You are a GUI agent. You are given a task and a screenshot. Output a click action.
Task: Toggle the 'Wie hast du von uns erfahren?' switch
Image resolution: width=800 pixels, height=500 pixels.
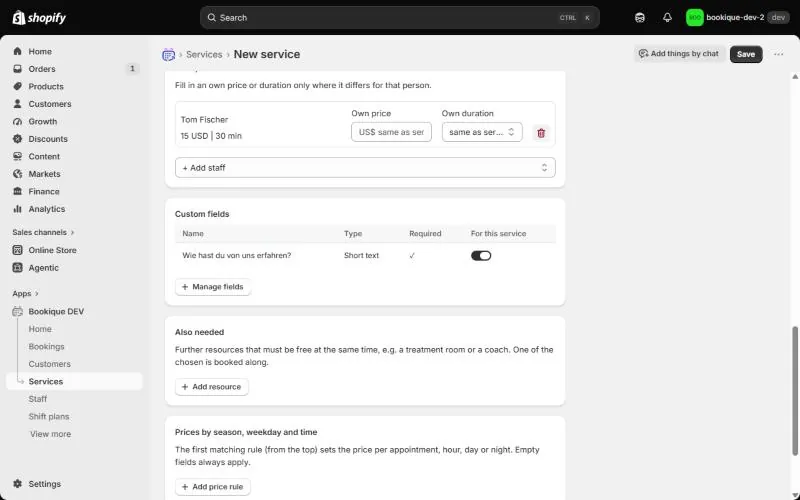(481, 256)
